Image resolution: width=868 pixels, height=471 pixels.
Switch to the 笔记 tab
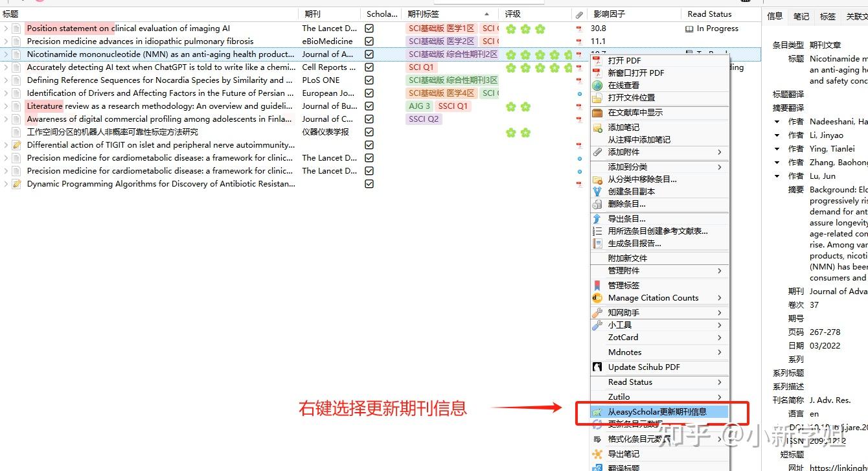801,17
